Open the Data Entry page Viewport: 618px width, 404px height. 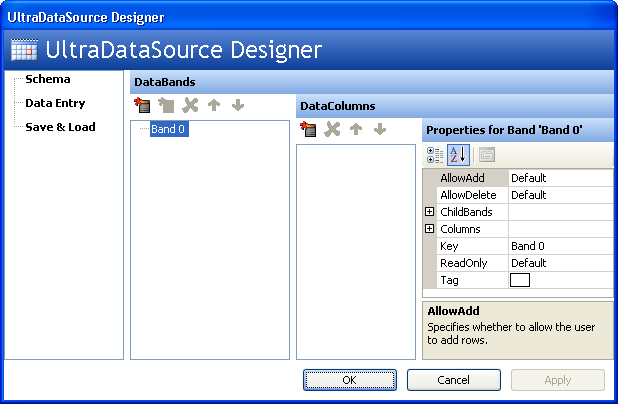(x=55, y=103)
